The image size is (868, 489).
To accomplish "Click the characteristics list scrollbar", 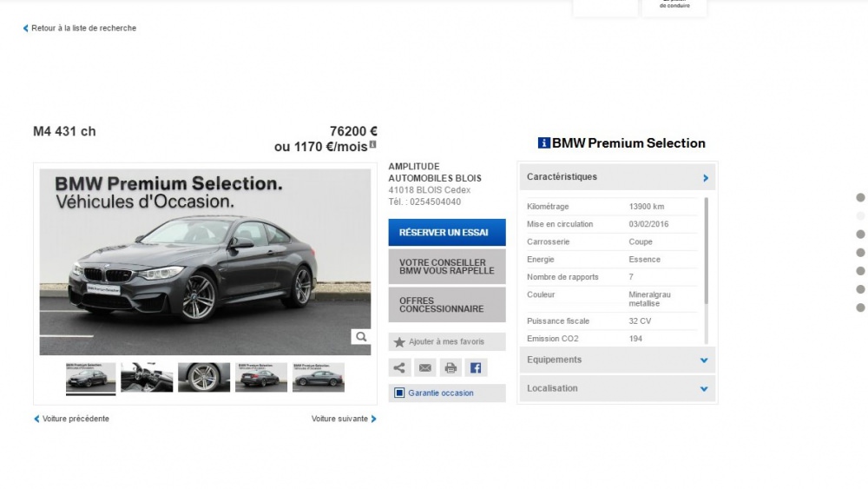I will [x=706, y=250].
